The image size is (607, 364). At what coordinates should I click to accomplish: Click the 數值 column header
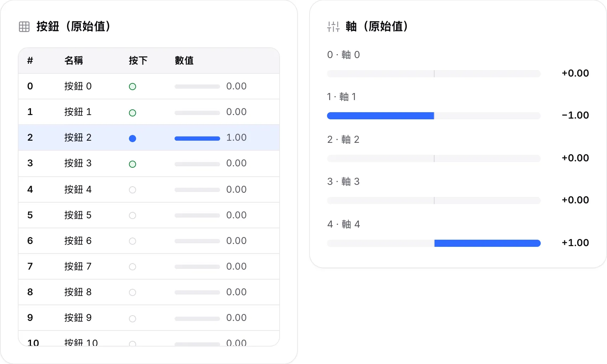184,61
